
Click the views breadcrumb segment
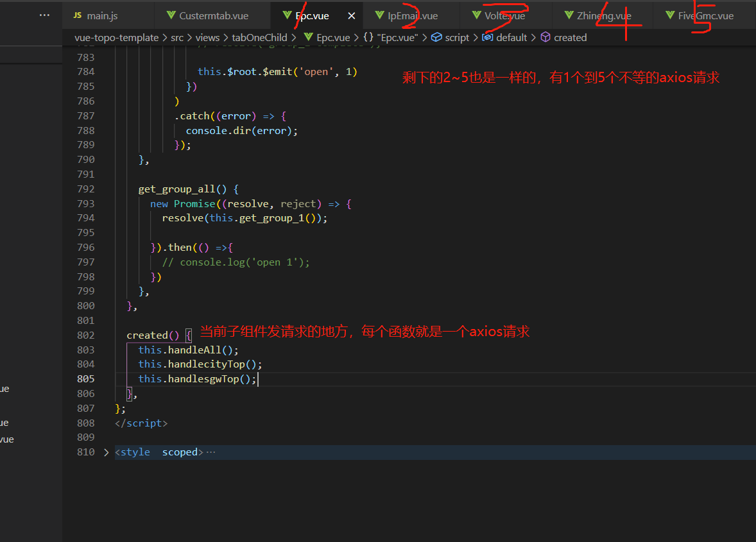pyautogui.click(x=207, y=38)
